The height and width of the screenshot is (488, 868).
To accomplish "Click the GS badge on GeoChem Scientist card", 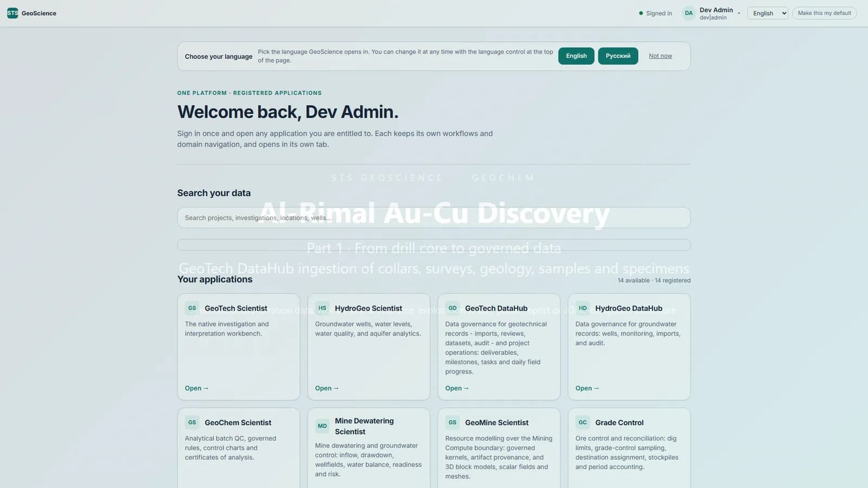I will tap(192, 422).
